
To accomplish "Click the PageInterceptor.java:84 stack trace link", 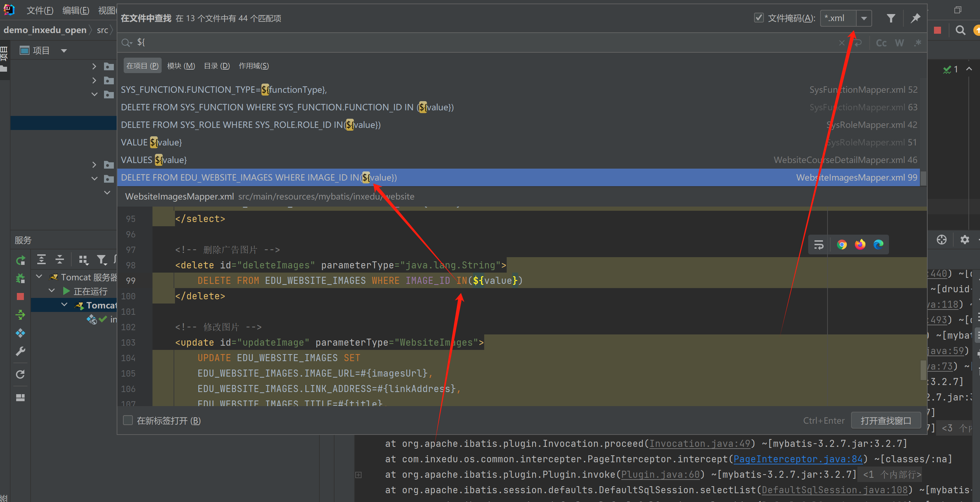I will point(797,459).
